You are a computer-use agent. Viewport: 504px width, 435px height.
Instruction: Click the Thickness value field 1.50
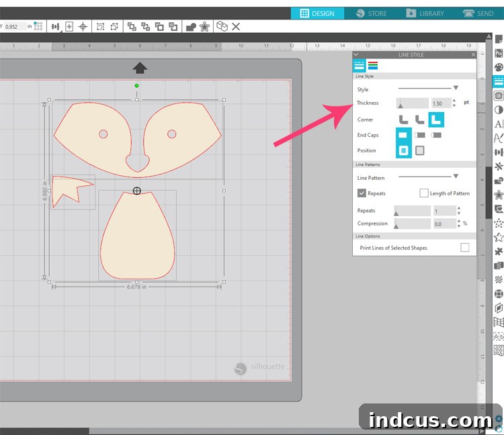pyautogui.click(x=441, y=103)
